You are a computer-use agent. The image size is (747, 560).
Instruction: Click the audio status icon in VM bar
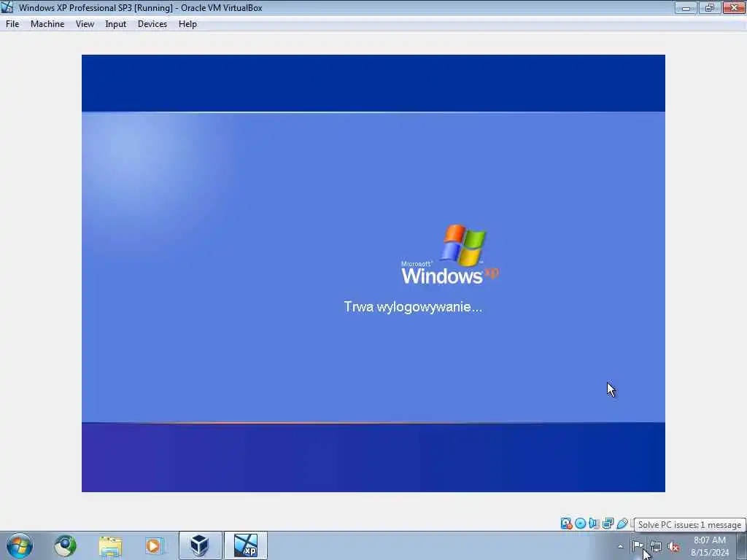(x=594, y=524)
